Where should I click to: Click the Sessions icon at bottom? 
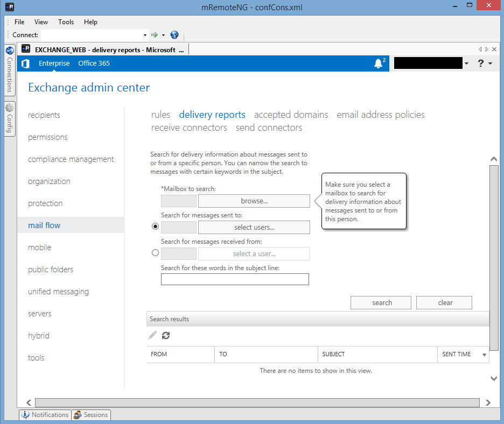[x=78, y=415]
